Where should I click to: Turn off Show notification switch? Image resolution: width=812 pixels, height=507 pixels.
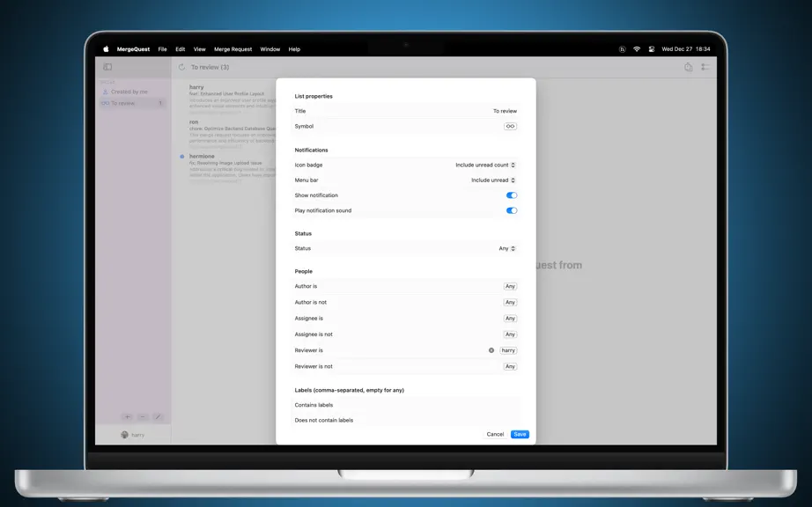512,195
